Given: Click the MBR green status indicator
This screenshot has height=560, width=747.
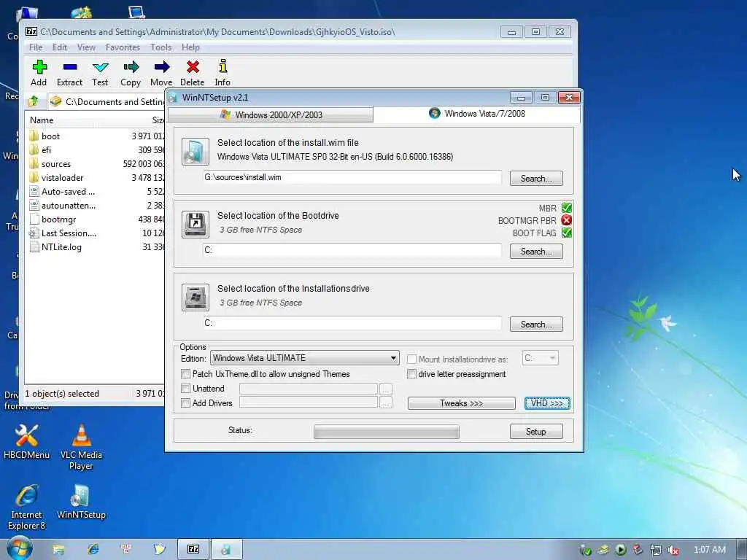Looking at the screenshot, I should (566, 208).
